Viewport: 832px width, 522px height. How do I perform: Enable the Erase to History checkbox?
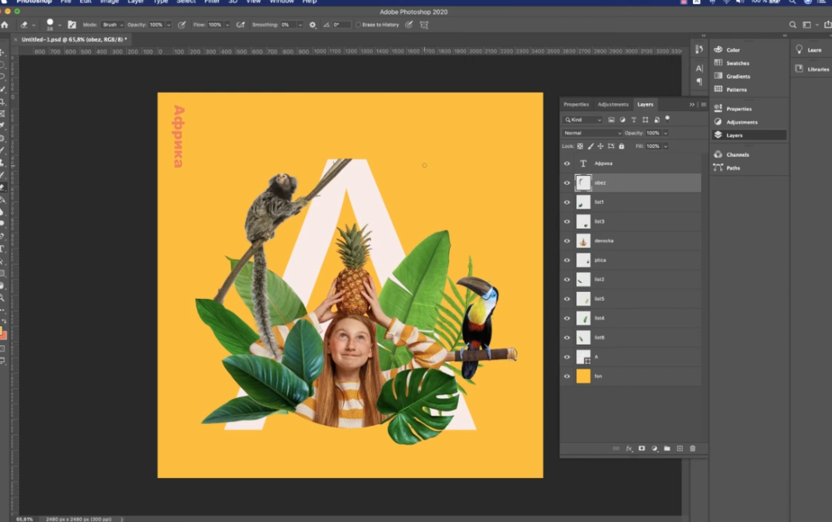358,25
